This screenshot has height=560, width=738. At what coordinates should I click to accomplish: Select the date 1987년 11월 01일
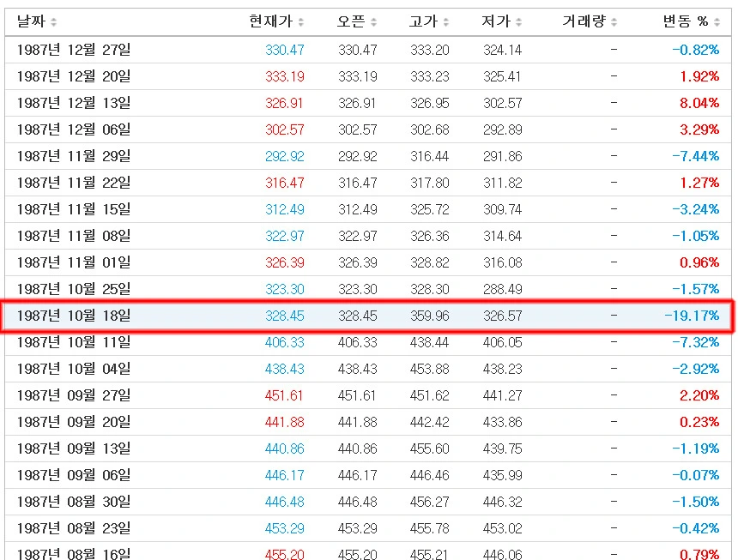pos(74,262)
